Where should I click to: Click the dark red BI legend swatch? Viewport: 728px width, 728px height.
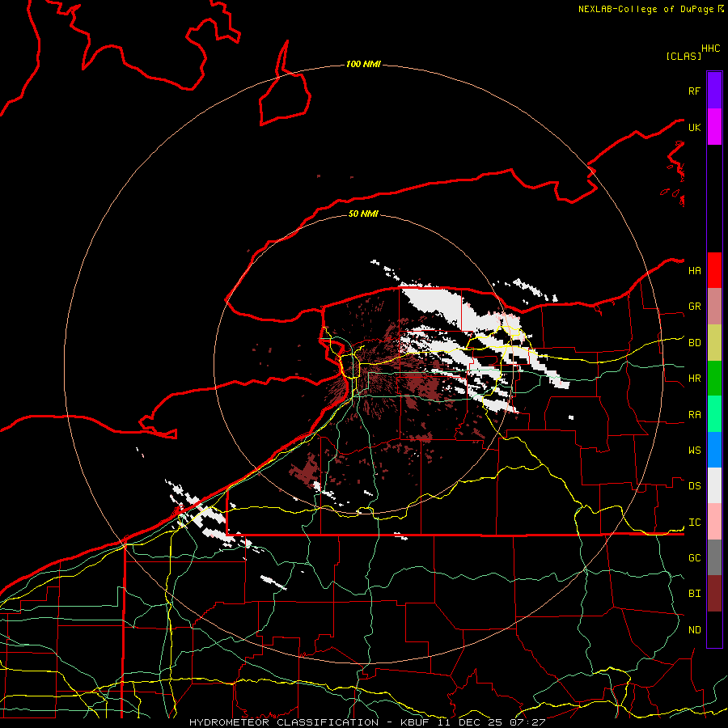714,594
